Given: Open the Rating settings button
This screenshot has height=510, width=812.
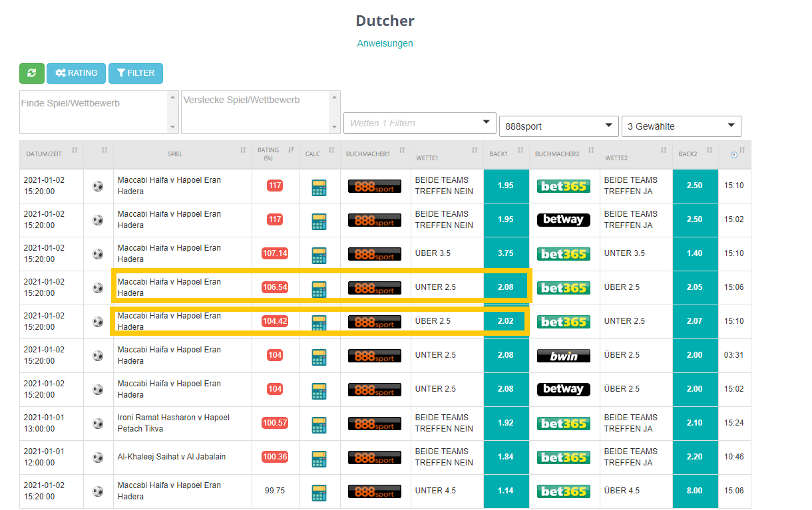Looking at the screenshot, I should pyautogui.click(x=76, y=73).
